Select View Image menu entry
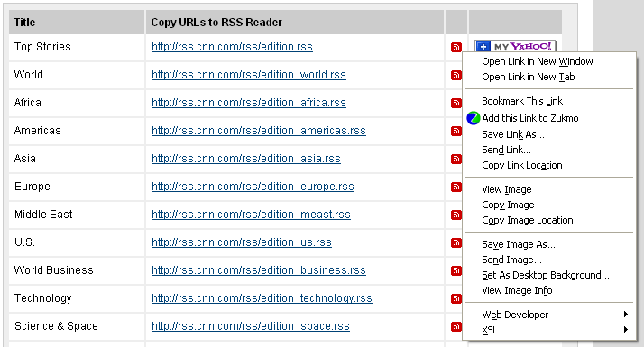 (548, 189)
